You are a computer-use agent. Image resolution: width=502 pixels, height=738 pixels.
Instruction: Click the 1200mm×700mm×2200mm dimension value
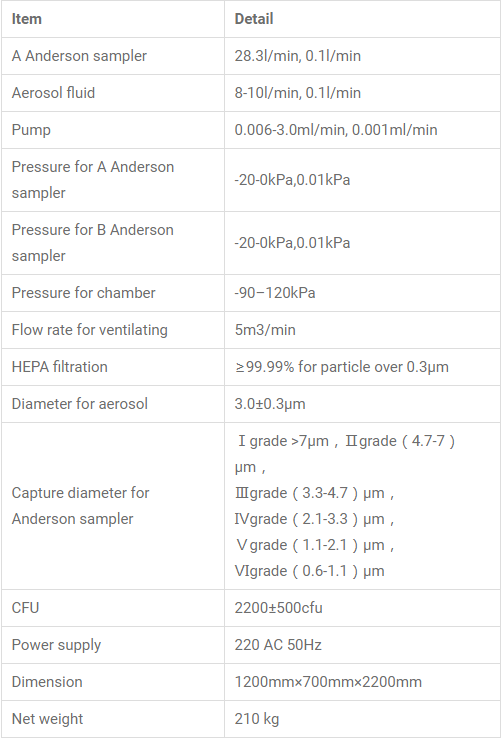[x=328, y=682]
